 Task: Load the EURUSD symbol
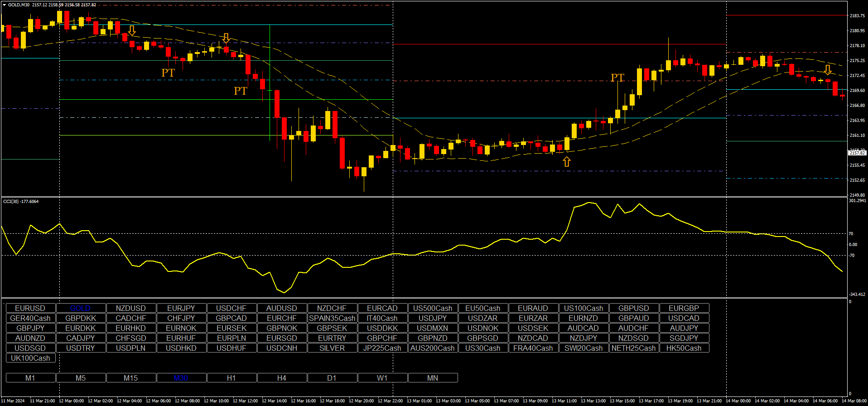pos(30,308)
